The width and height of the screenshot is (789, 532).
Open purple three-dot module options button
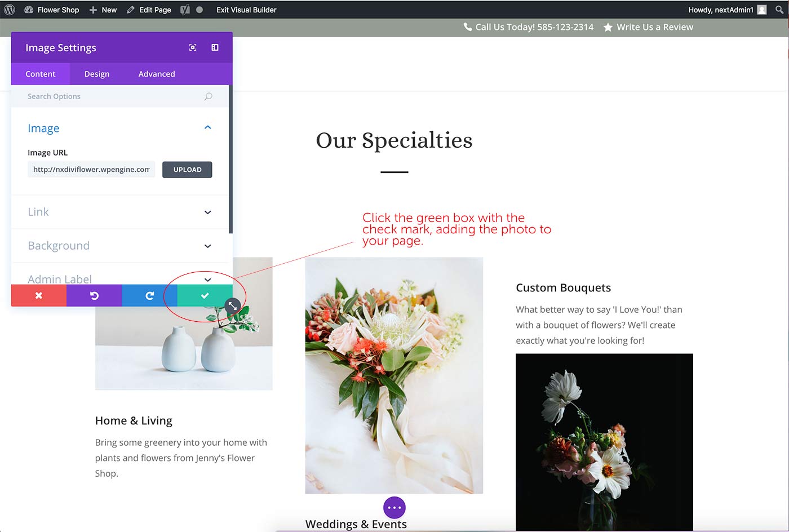394,507
